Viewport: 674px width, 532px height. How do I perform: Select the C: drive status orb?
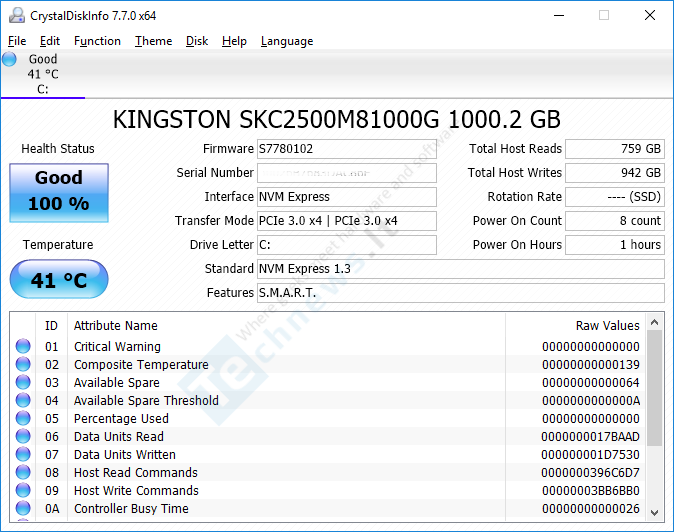coord(9,59)
